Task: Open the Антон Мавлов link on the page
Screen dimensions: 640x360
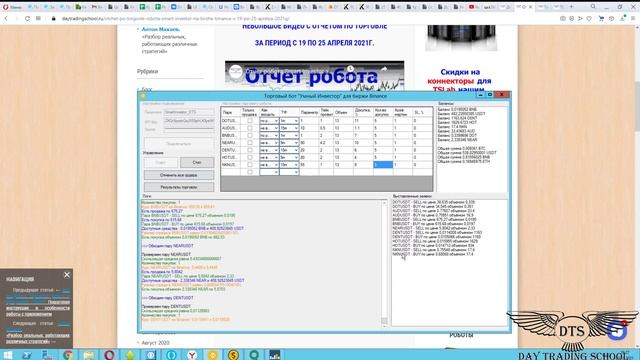Action: pyautogui.click(x=160, y=29)
